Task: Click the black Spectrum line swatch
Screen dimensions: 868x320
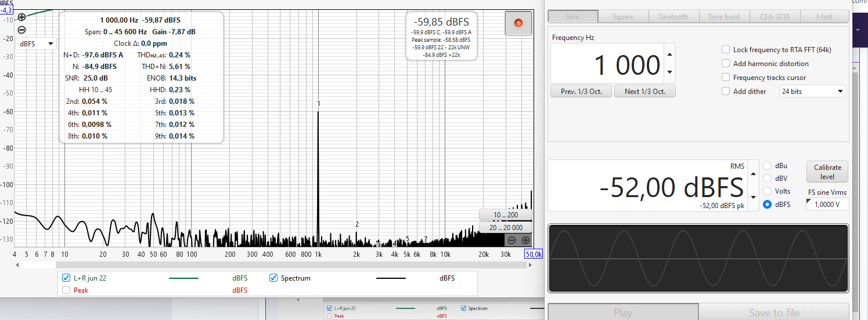Action: pyautogui.click(x=391, y=278)
